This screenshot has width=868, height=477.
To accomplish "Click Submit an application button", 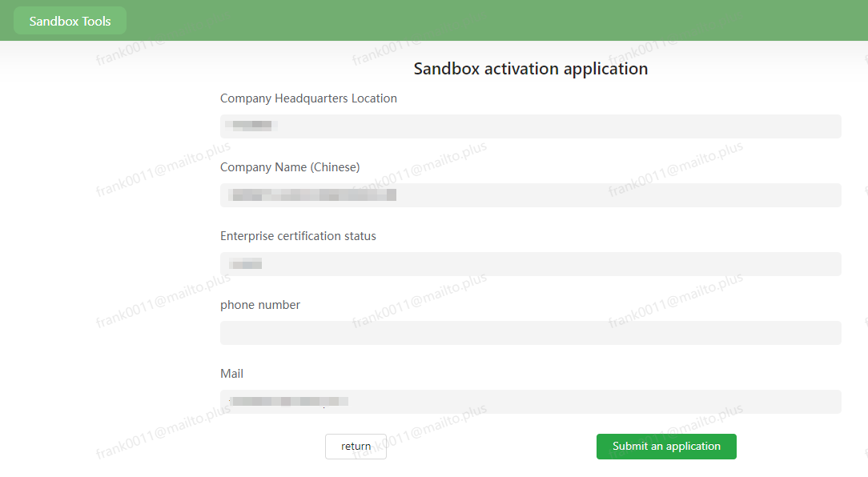I will 666,447.
